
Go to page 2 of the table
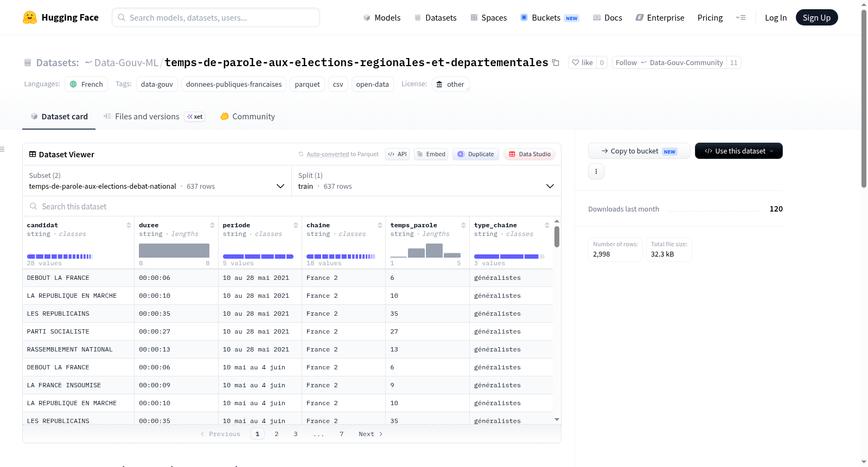(276, 434)
